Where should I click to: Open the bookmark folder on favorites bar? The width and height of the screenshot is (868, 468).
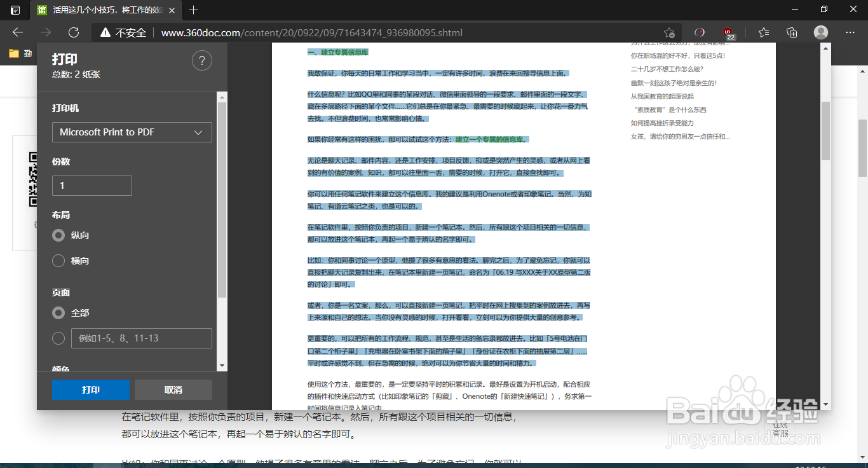coord(20,53)
